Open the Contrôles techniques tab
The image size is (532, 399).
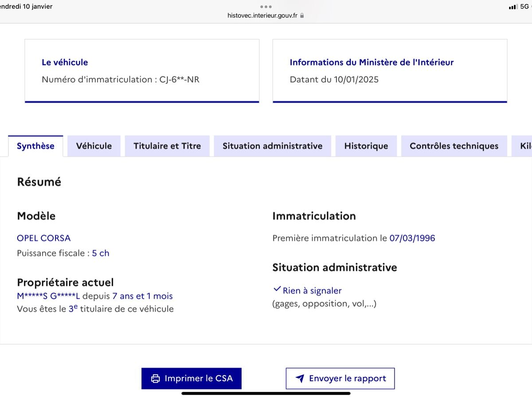[454, 146]
